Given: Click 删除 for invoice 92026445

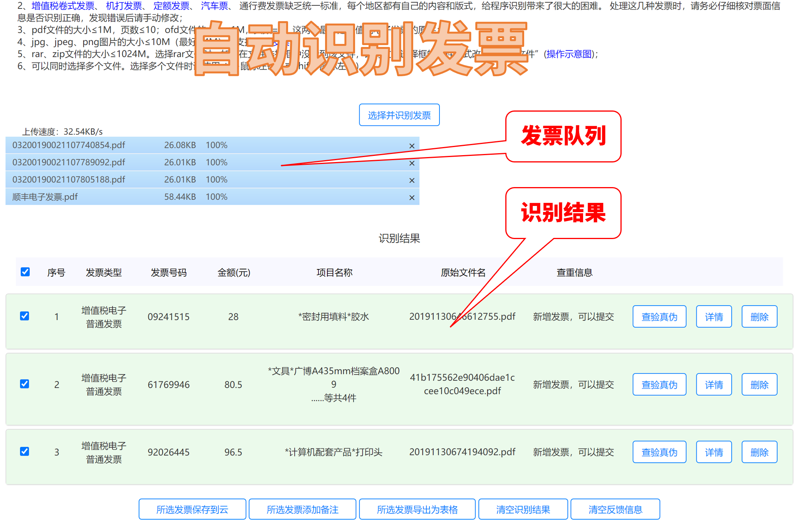Looking at the screenshot, I should [759, 452].
